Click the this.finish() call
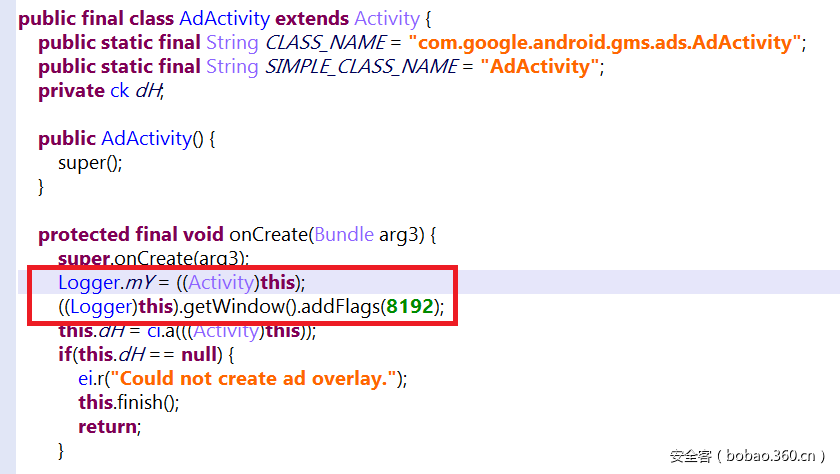The image size is (840, 474). (x=128, y=403)
